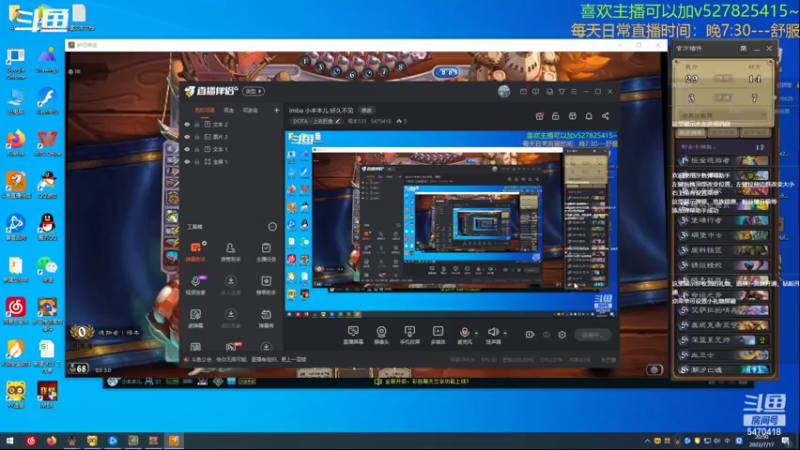Open stream settings gear in bottom bar
Image resolution: width=800 pixels, height=450 pixels.
(x=562, y=335)
